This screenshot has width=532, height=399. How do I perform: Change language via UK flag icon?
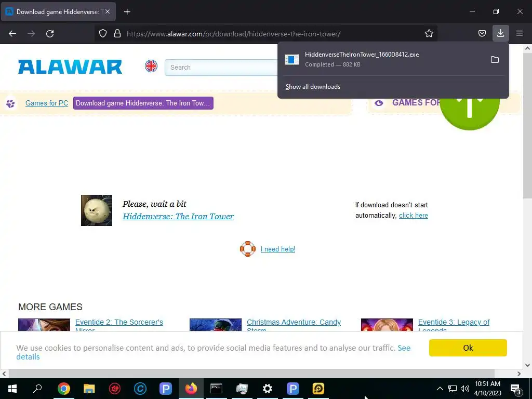[151, 66]
